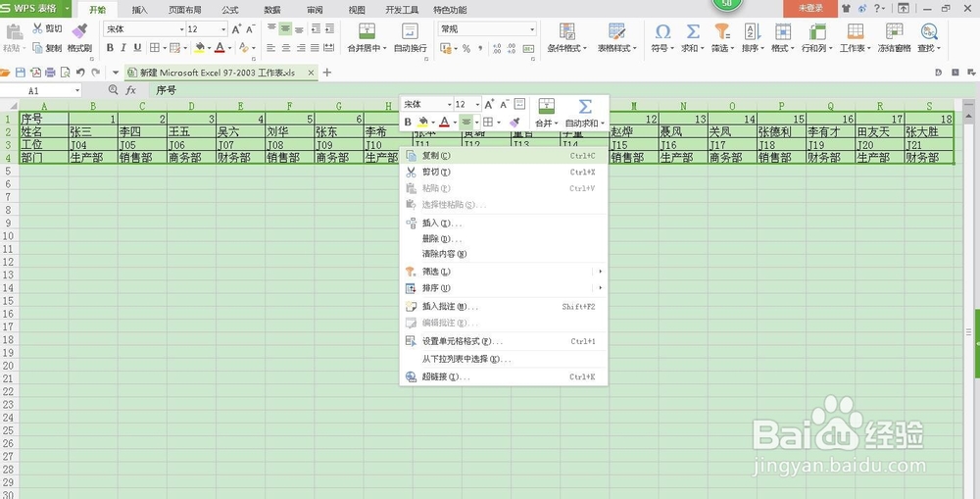Click the ribbon 排序 A-Z sort icon
The height and width of the screenshot is (499, 980).
752,32
